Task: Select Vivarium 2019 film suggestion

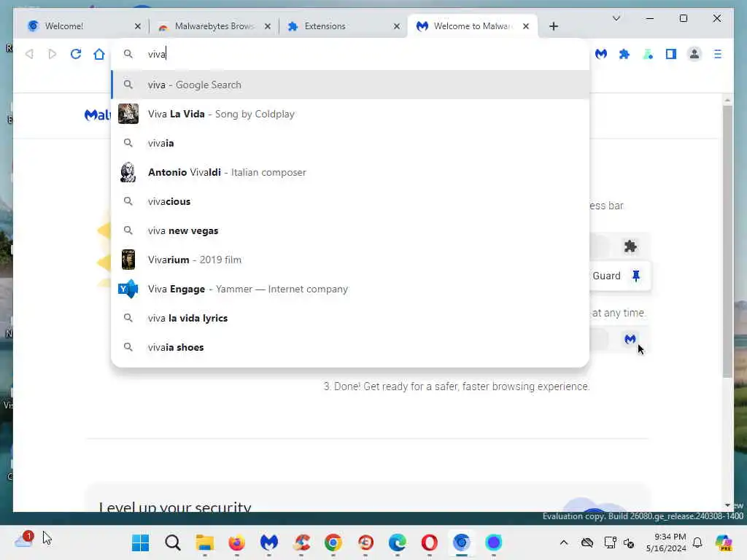Action: (x=350, y=260)
